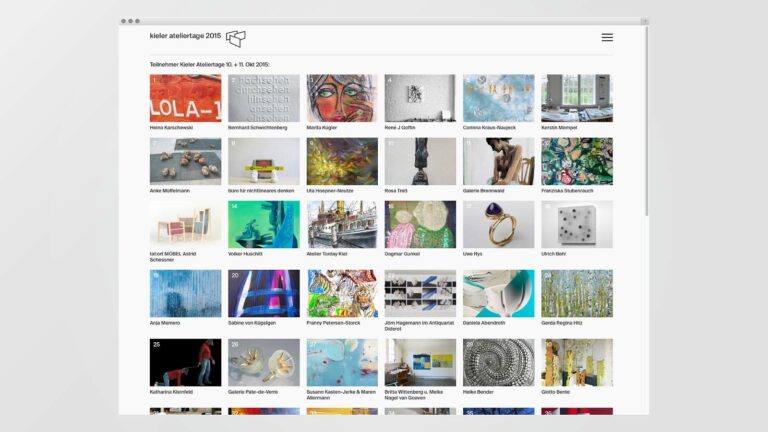Open René J Goffin's grey wall thumbnail
This screenshot has width=768, height=432.
pyautogui.click(x=420, y=98)
